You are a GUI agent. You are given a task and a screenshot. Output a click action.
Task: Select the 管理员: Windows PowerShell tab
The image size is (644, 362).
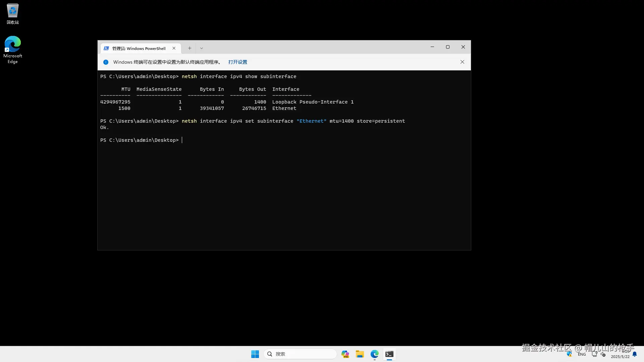coord(139,49)
